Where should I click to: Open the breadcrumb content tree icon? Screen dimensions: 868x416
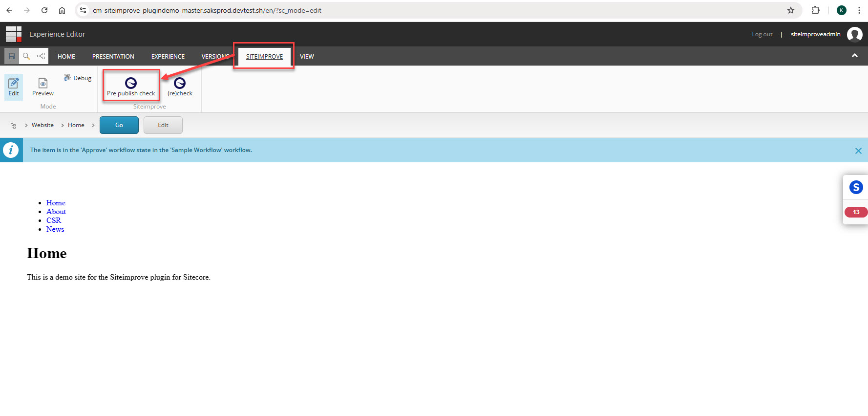(13, 125)
